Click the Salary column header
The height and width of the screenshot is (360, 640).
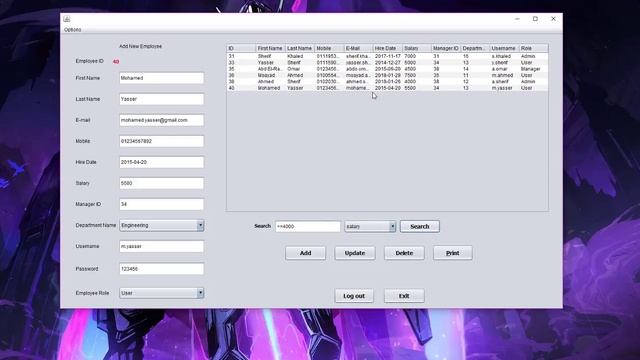coord(417,48)
